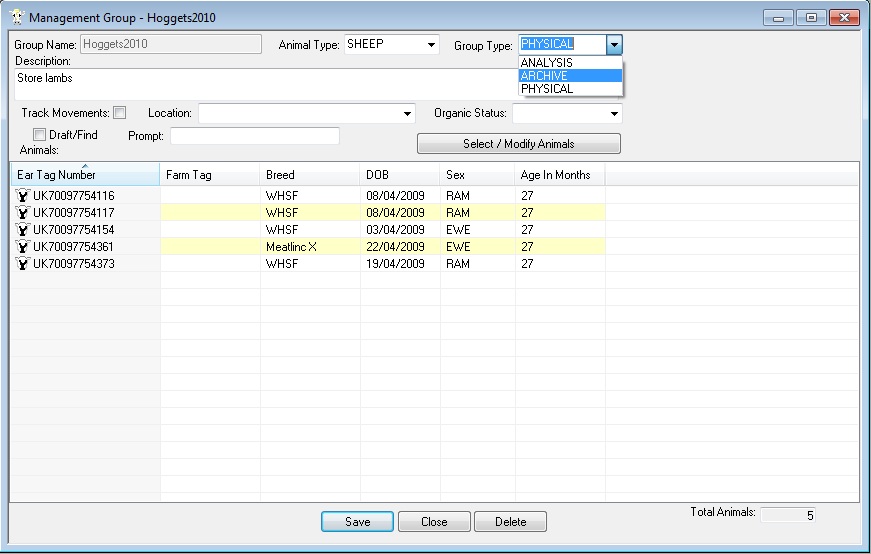Expand the Organic Status dropdown
The height and width of the screenshot is (554, 871).
(614, 113)
